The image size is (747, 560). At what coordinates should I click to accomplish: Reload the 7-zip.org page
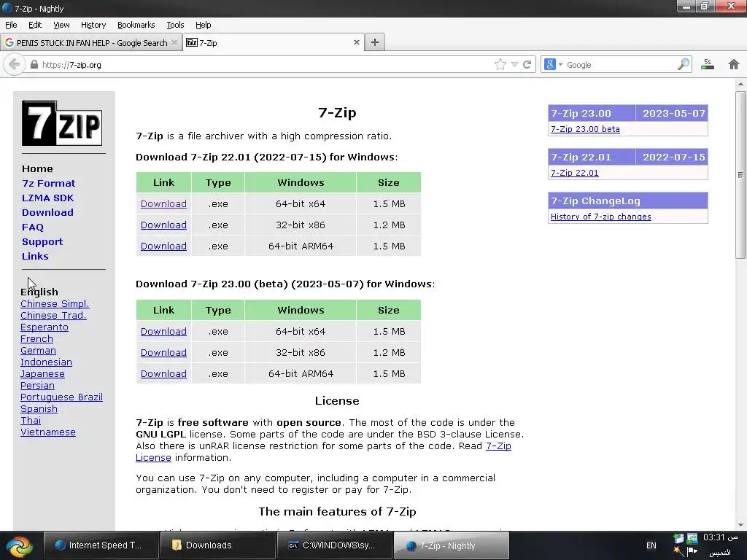coord(527,64)
